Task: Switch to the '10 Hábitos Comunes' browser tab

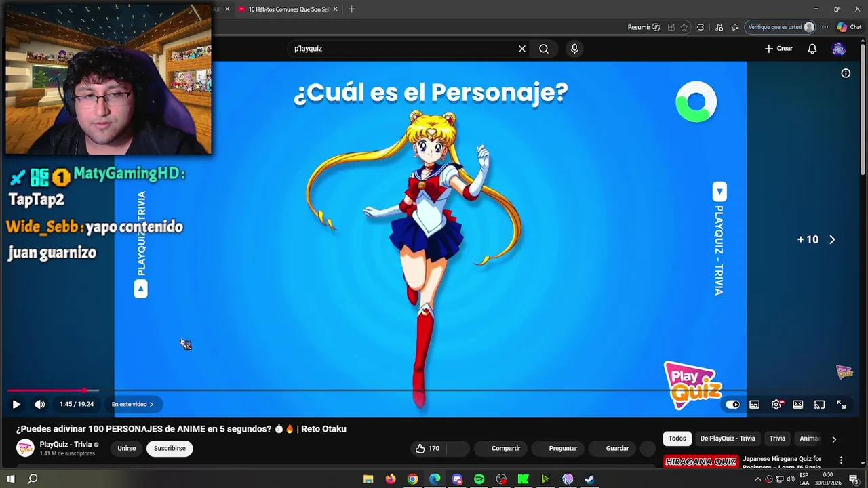Action: point(288,9)
